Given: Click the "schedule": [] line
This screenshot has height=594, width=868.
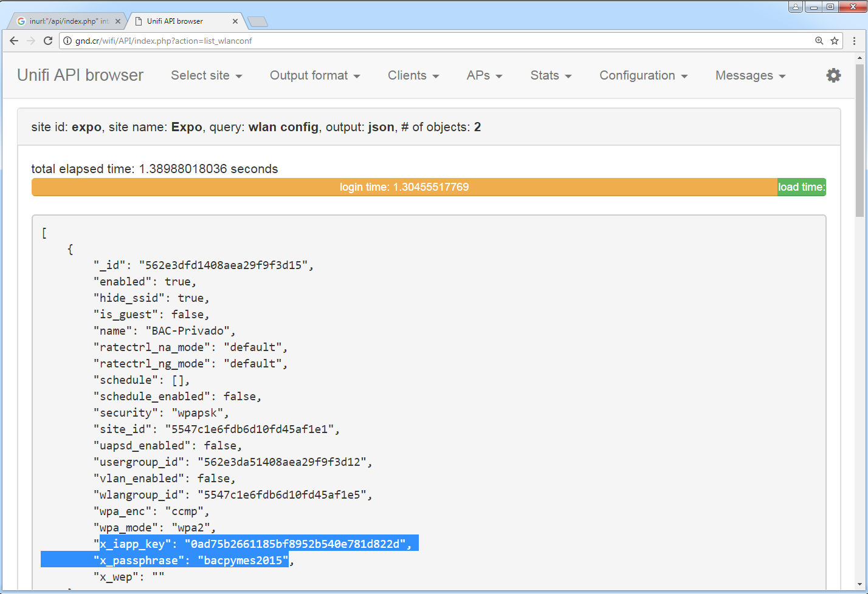Looking at the screenshot, I should (x=142, y=380).
